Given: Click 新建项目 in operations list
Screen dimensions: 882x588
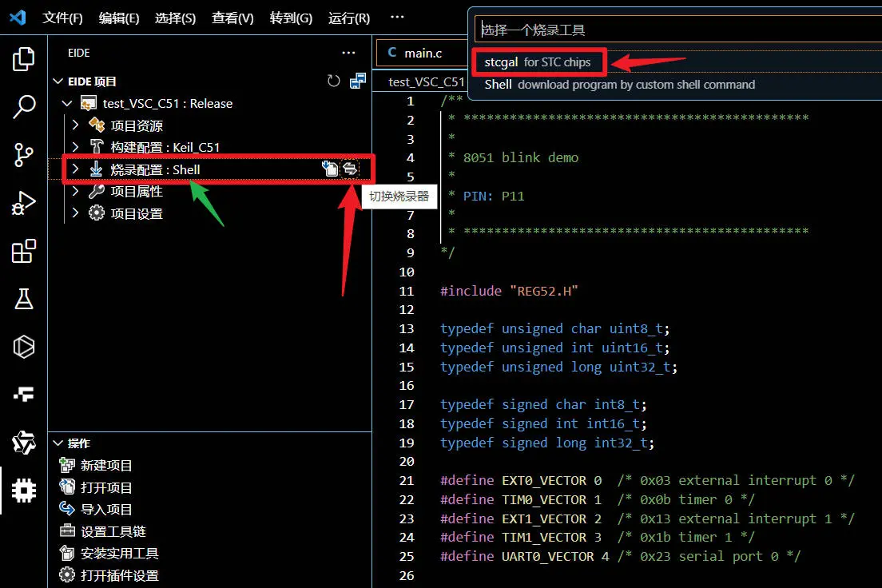Looking at the screenshot, I should [106, 465].
